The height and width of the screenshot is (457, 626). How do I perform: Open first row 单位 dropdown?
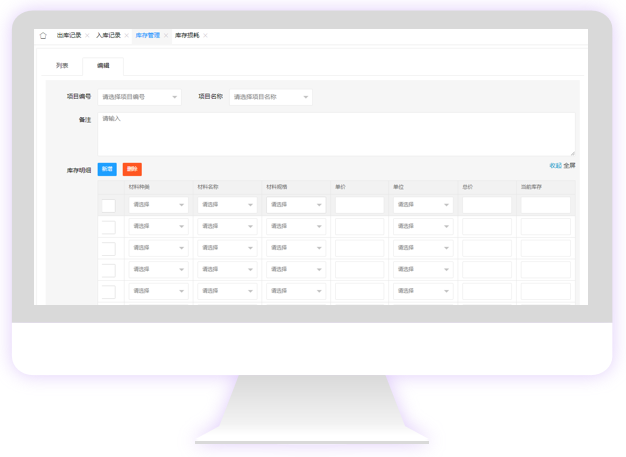423,205
